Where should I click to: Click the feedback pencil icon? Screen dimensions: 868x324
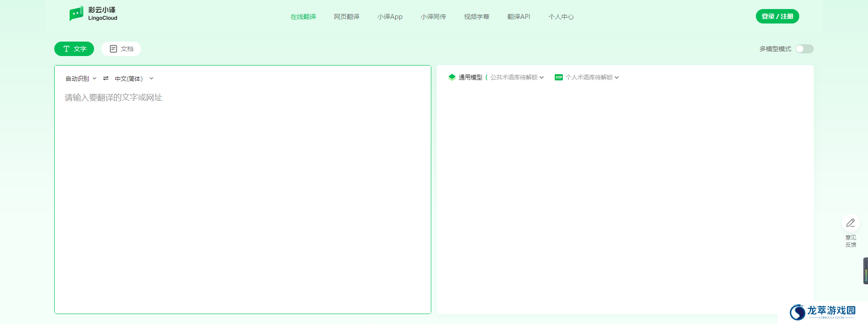click(x=850, y=223)
